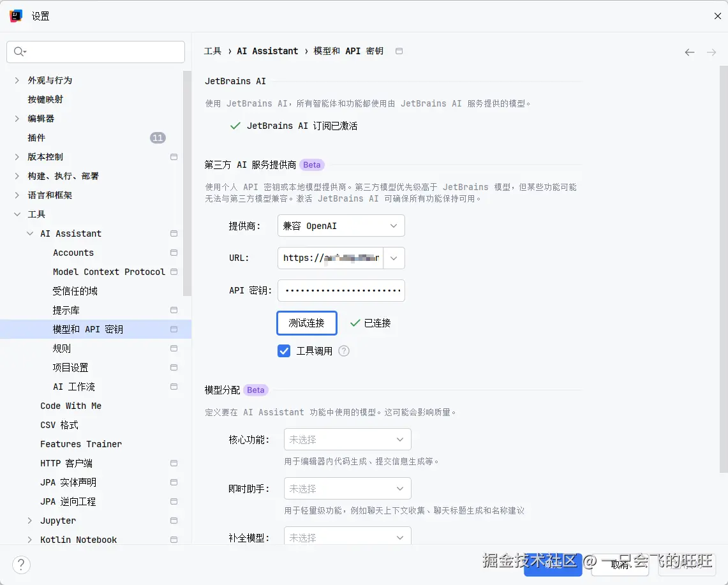The height and width of the screenshot is (585, 728).
Task: Navigate forward with the right arrow
Action: (x=711, y=52)
